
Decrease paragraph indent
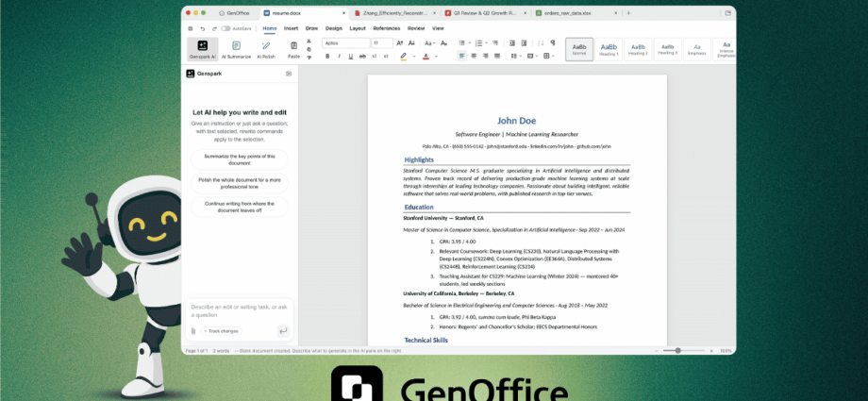click(x=512, y=42)
